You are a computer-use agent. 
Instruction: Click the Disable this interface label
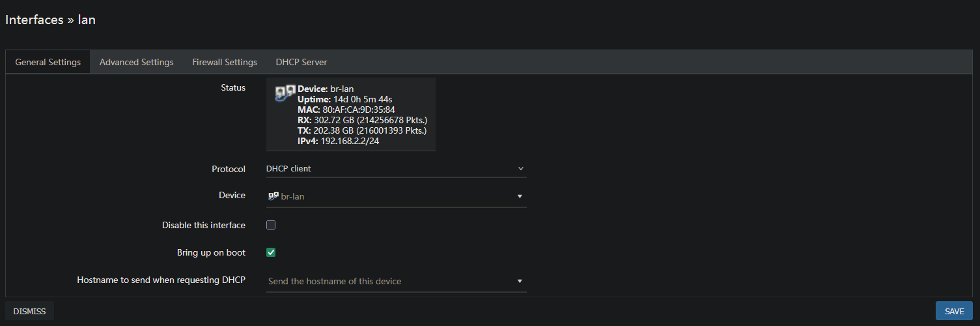tap(203, 226)
